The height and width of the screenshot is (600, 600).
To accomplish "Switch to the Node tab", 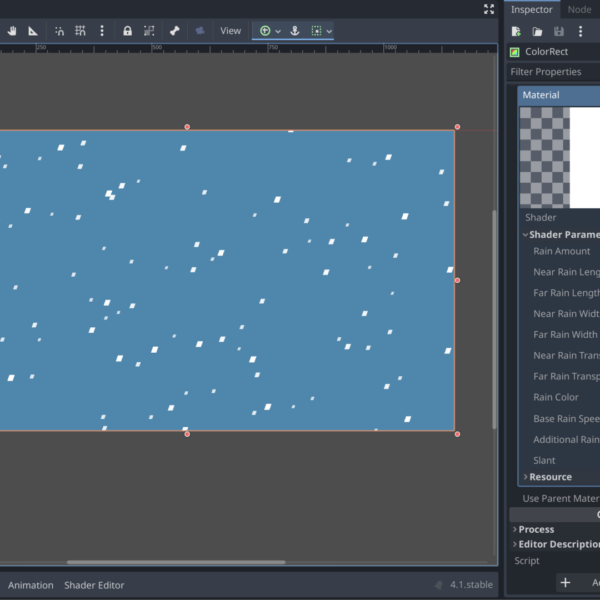I will pos(579,10).
